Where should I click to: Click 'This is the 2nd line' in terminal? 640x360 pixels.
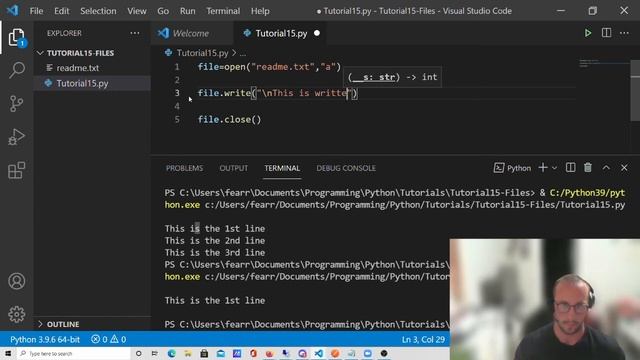pyautogui.click(x=215, y=241)
